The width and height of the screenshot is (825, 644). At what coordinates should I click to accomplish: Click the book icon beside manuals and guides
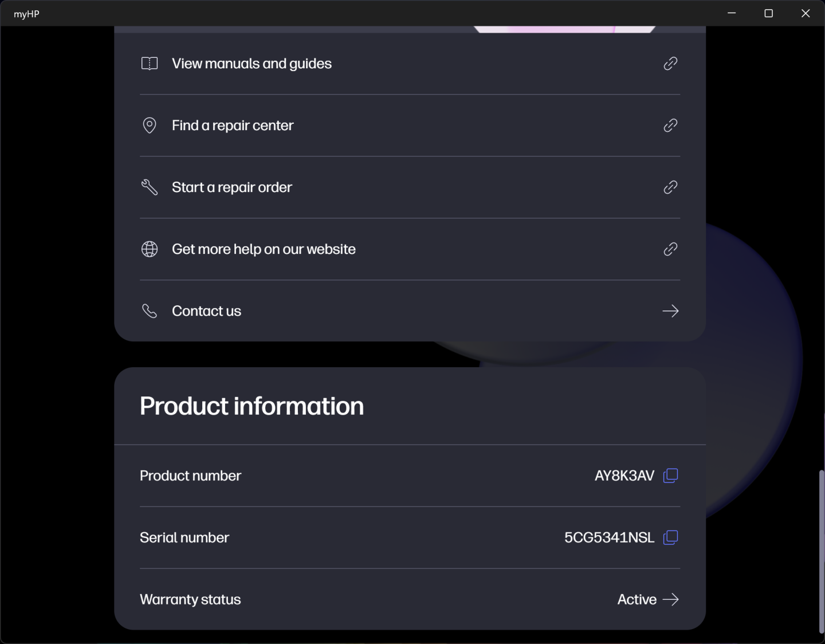click(x=150, y=64)
